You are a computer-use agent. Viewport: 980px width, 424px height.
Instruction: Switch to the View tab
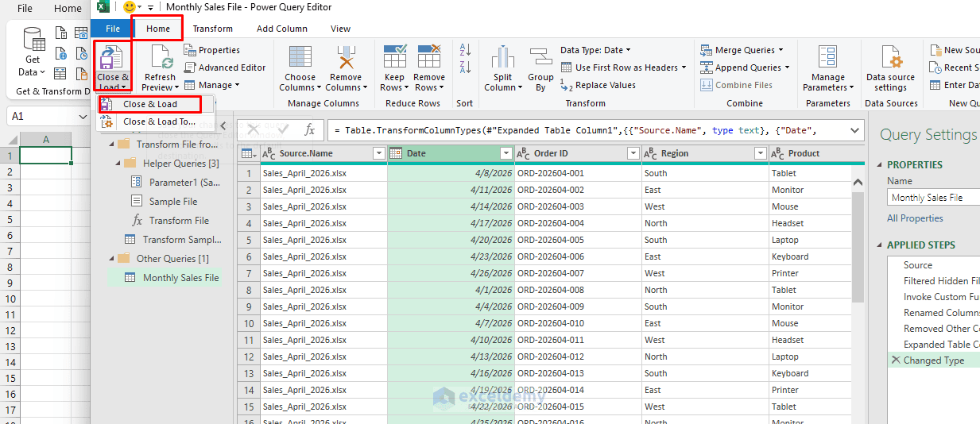[x=340, y=29]
